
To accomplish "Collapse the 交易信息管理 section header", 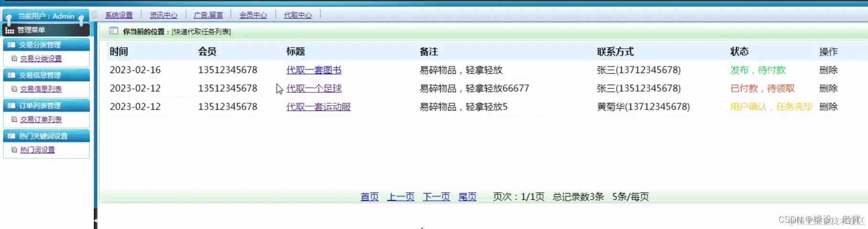I will click(46, 75).
